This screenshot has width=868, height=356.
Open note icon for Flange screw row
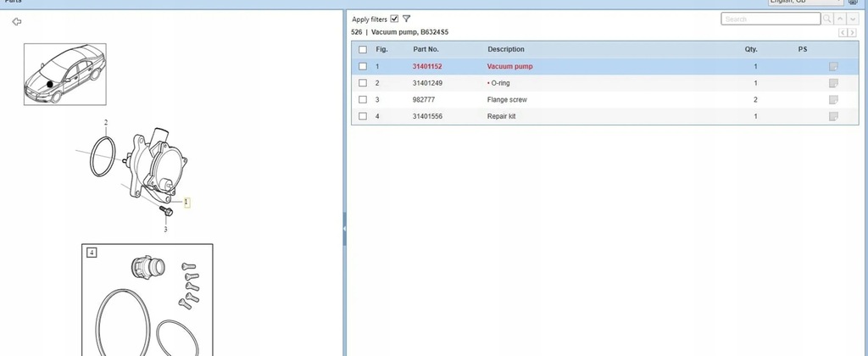(x=833, y=100)
